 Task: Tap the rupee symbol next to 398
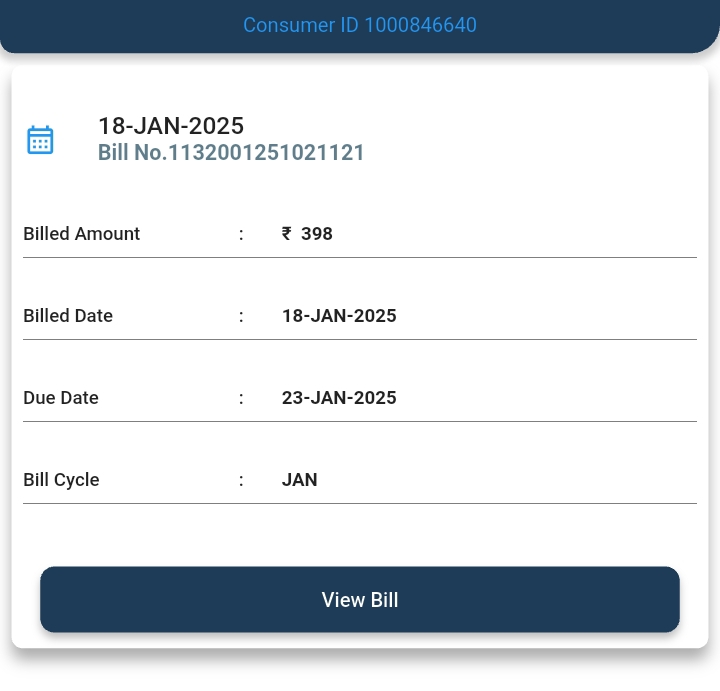pyautogui.click(x=287, y=234)
